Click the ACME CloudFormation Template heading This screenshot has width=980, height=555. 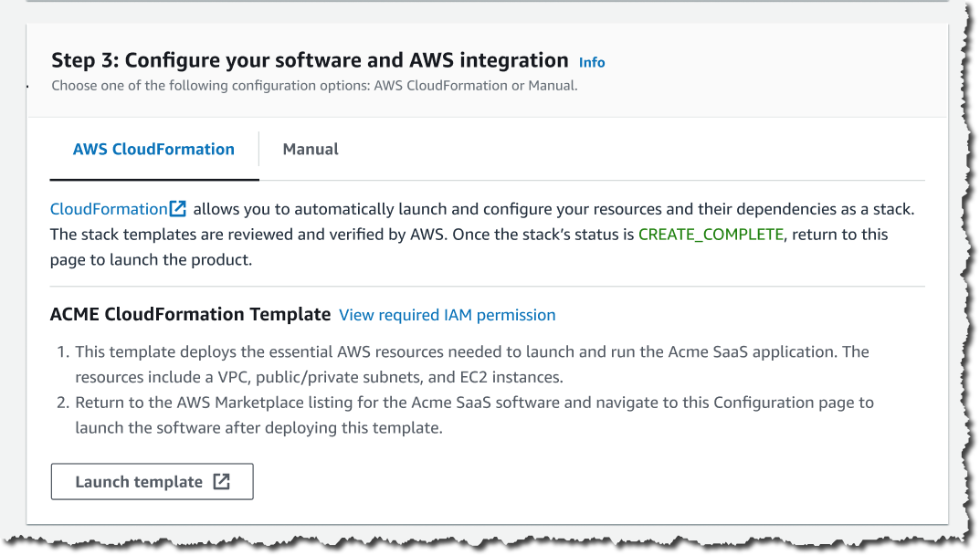click(x=189, y=313)
